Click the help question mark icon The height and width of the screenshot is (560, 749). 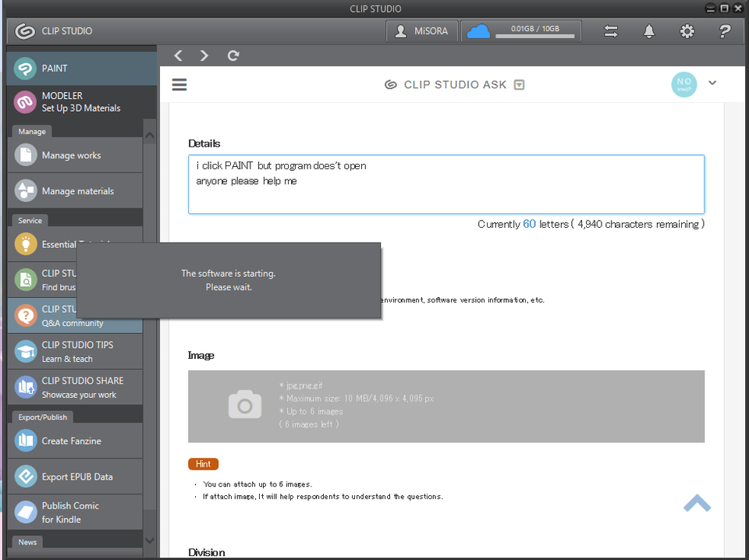725,31
